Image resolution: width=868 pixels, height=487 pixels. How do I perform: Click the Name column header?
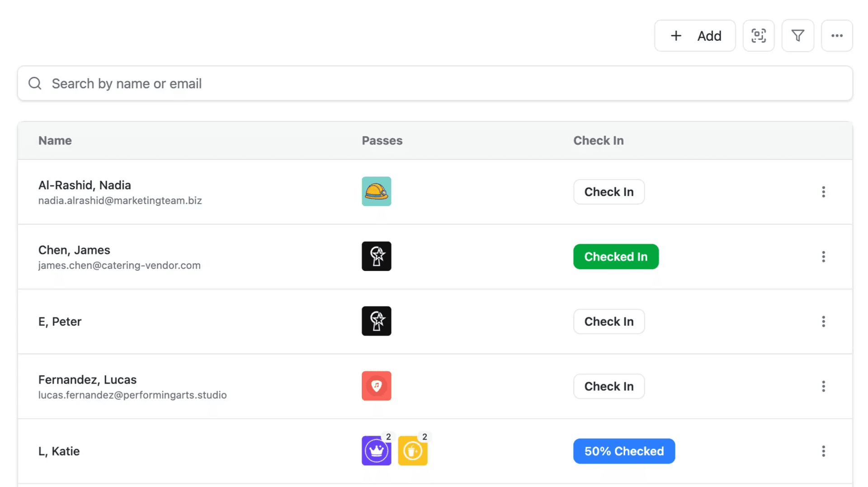[x=55, y=140]
